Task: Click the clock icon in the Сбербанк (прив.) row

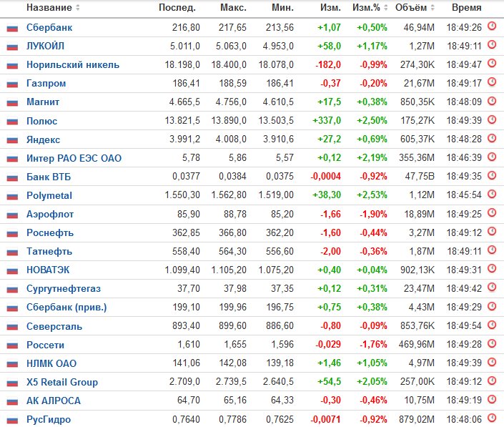Action: click(492, 306)
